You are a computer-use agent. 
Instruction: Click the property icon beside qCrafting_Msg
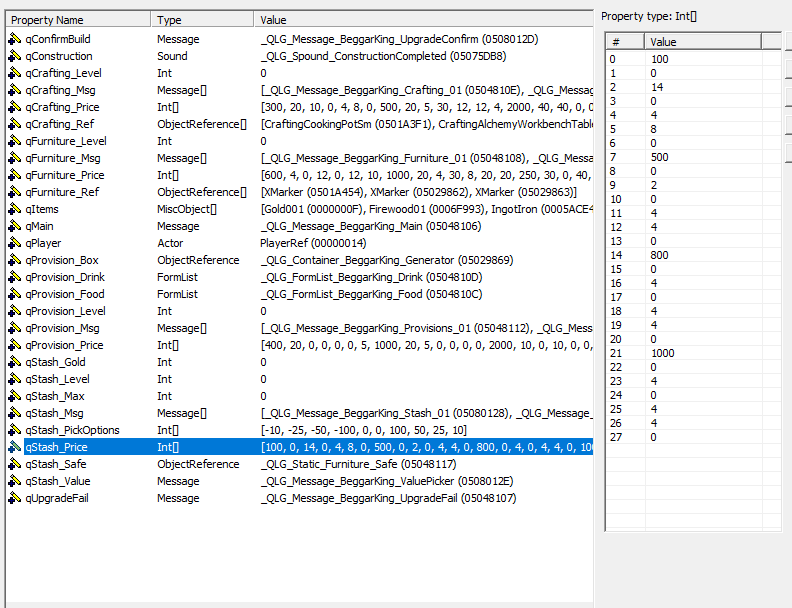tap(15, 90)
